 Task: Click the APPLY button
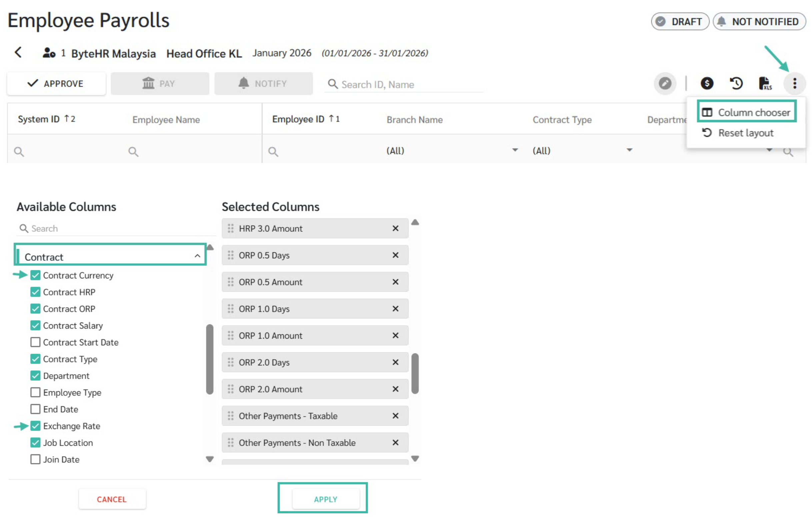(x=325, y=499)
